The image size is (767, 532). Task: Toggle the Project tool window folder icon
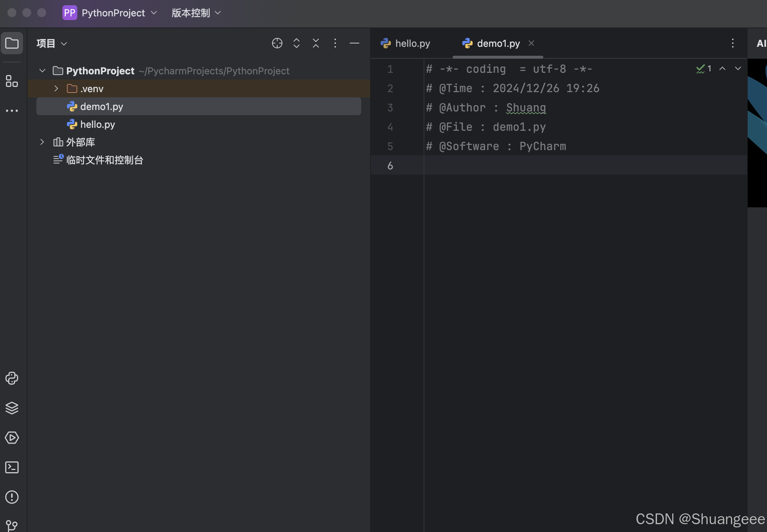tap(12, 43)
